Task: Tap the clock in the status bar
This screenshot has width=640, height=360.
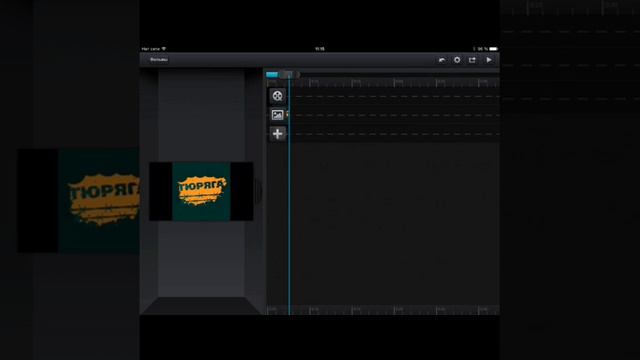Action: 320,49
